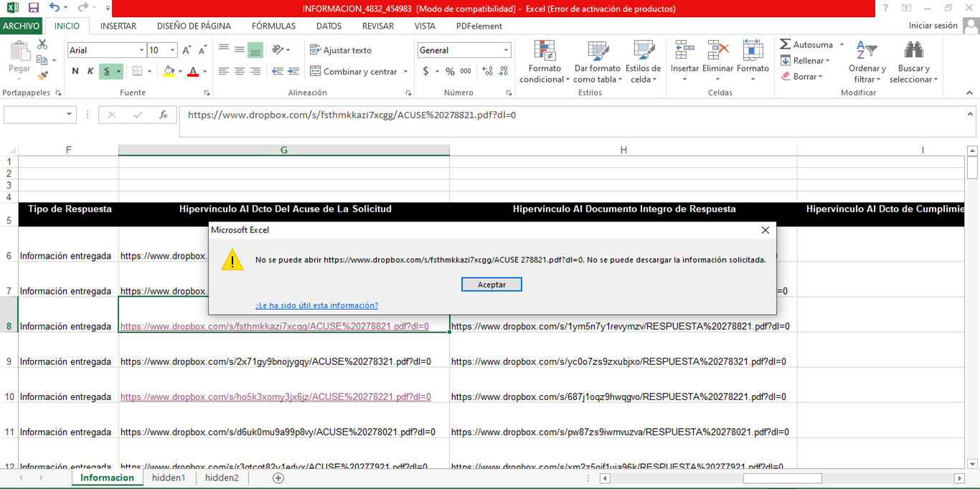Open the ARCHIVO tab
Image resolution: width=980 pixels, height=489 pixels.
[x=22, y=26]
